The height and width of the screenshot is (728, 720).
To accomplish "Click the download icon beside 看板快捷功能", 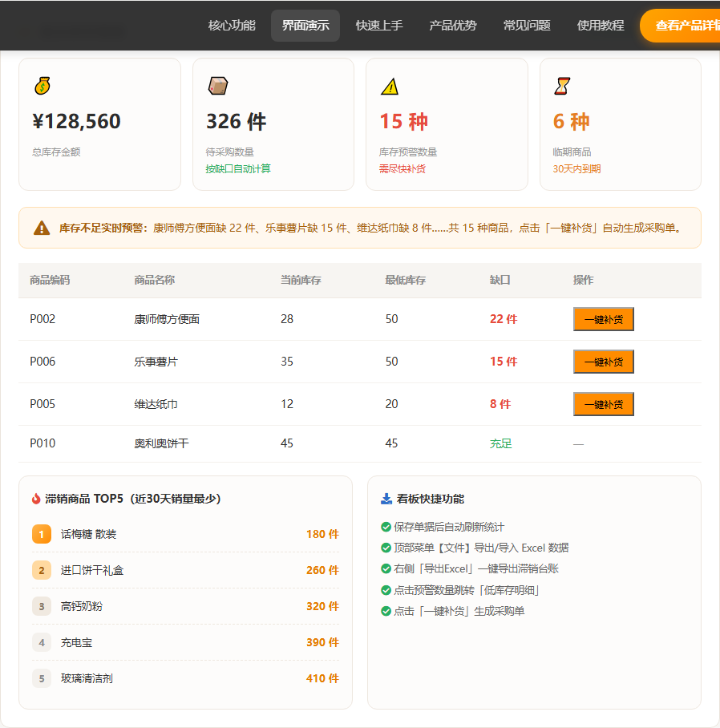I will coord(386,499).
